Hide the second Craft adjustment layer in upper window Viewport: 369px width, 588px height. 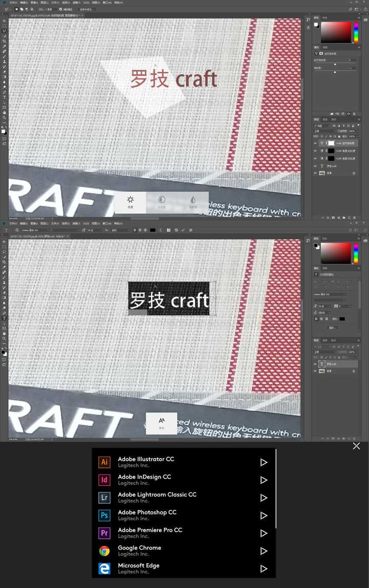tap(315, 151)
